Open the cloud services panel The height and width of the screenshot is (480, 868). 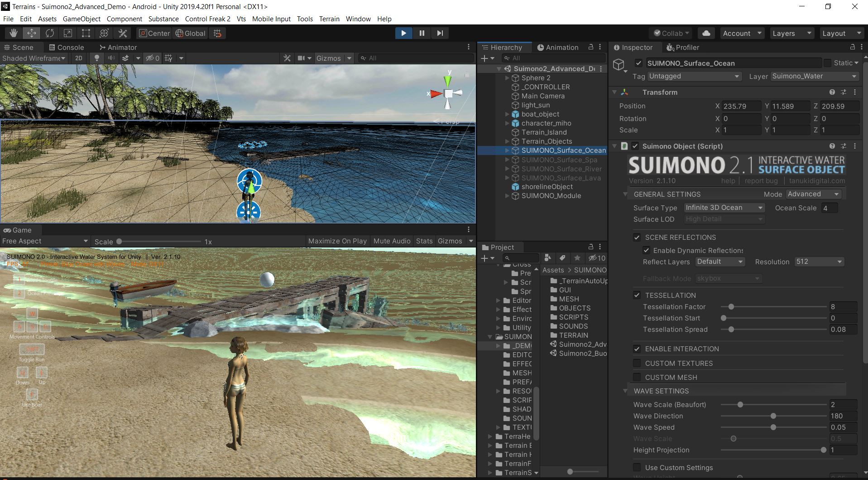click(706, 33)
